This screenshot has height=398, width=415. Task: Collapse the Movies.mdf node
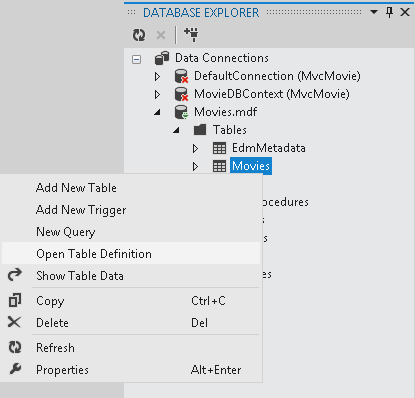[157, 113]
